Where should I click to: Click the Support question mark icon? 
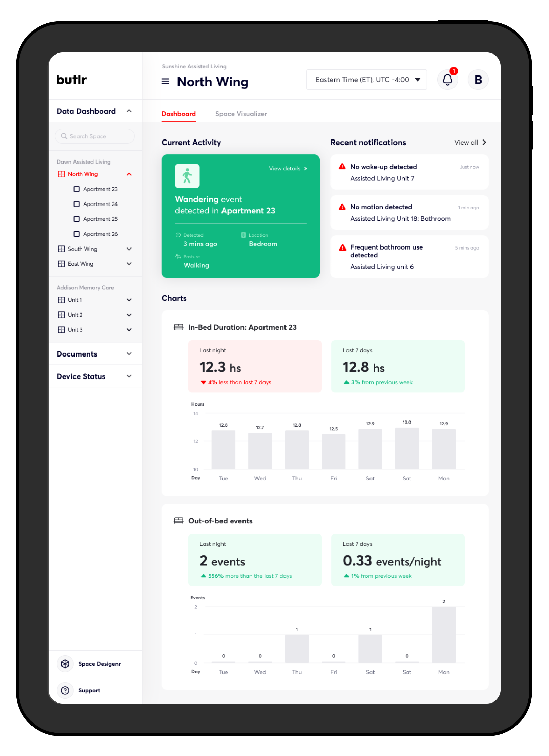point(65,690)
